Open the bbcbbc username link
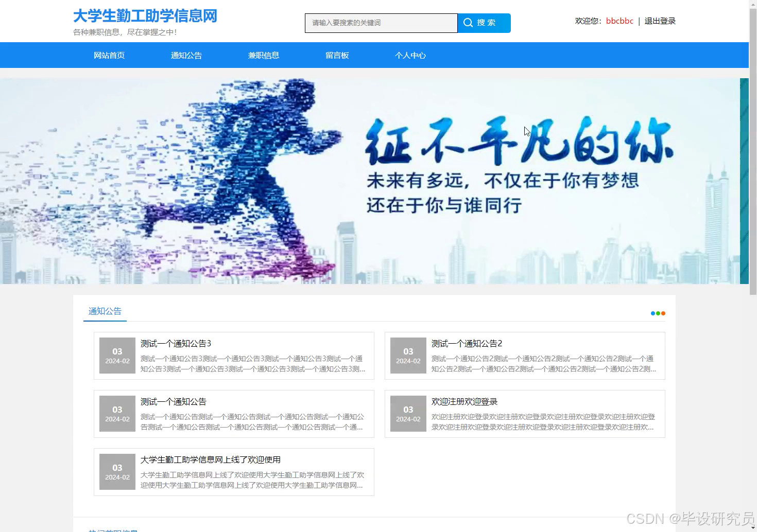The height and width of the screenshot is (532, 757). [620, 21]
